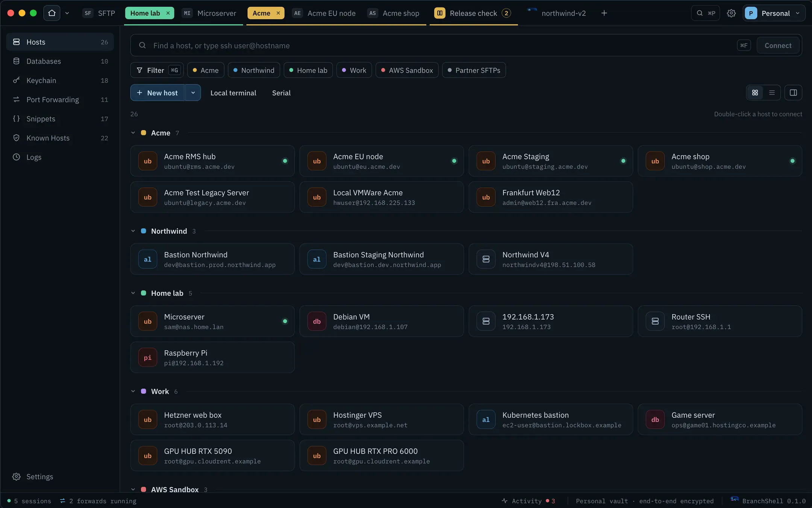Open the New host dropdown arrow
Image resolution: width=812 pixels, height=508 pixels.
coord(193,93)
